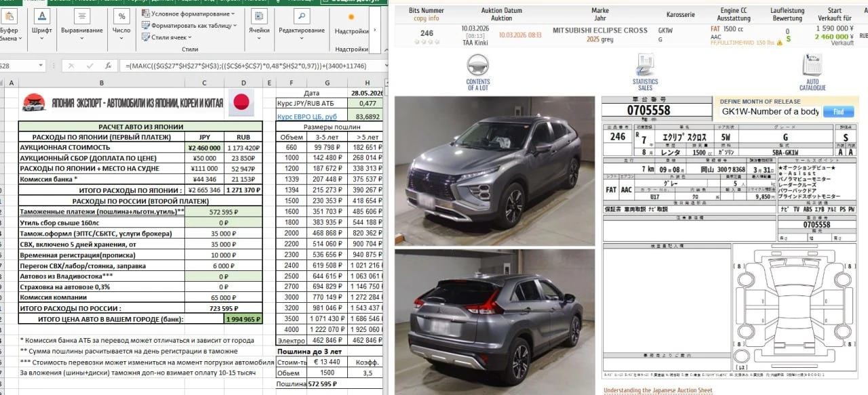Screen dimensions: 868x395
Task: Open the Insert Function fx icon
Action: (x=107, y=66)
